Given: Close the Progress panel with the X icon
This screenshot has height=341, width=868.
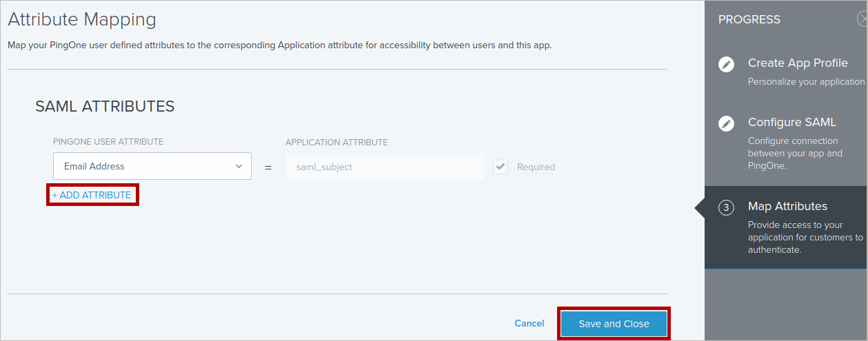Looking at the screenshot, I should [862, 19].
